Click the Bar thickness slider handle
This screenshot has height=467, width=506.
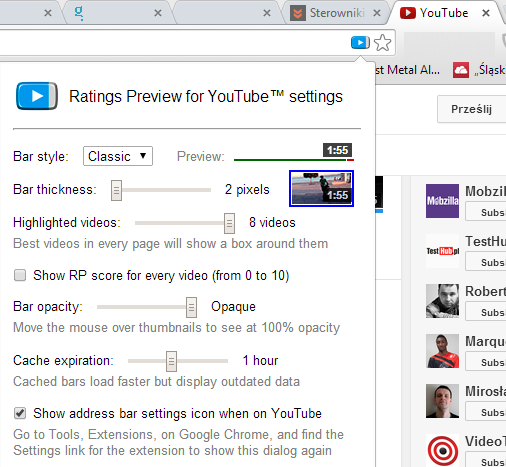coord(116,190)
